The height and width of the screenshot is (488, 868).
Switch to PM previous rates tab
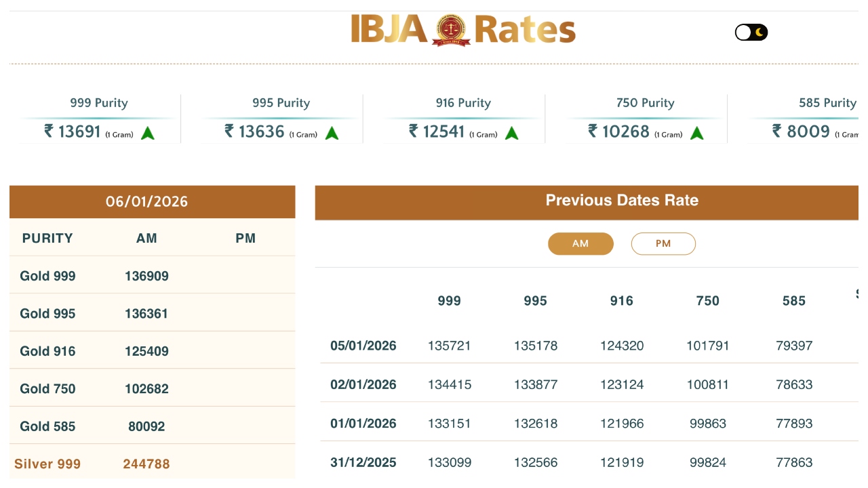coord(663,244)
